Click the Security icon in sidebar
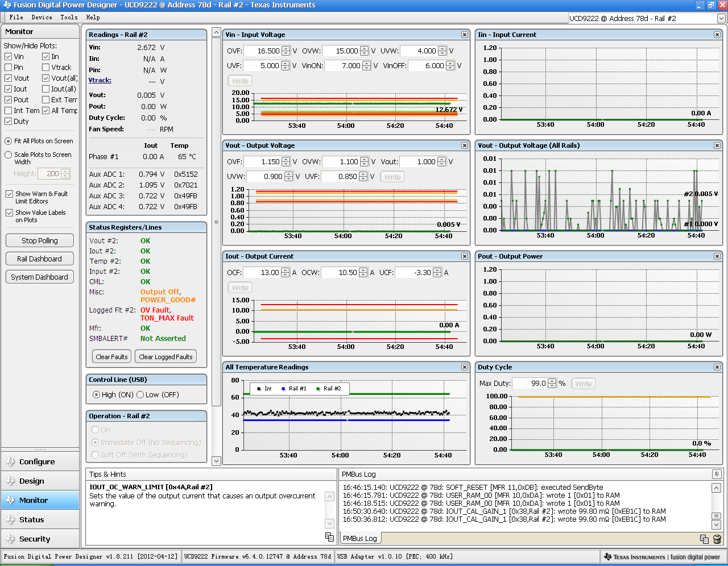 click(x=10, y=539)
